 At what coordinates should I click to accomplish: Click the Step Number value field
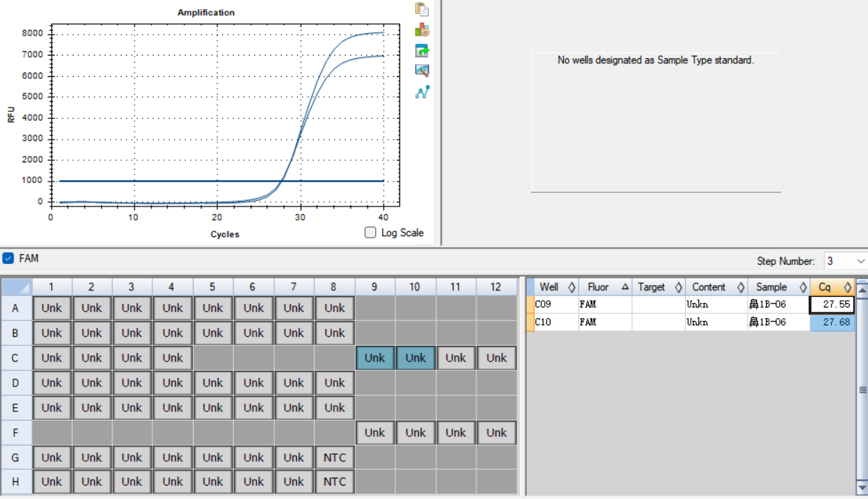(x=839, y=261)
